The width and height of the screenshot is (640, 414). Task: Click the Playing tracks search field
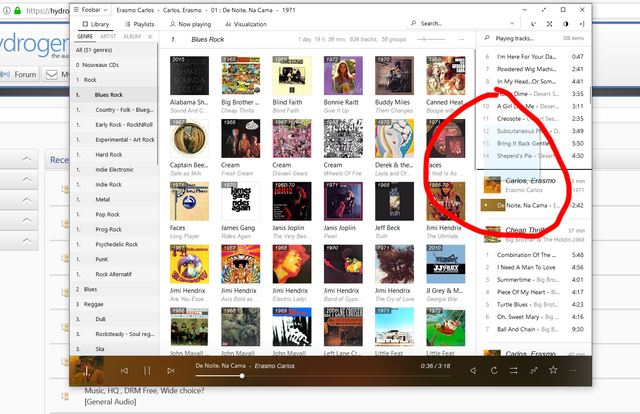pyautogui.click(x=514, y=38)
